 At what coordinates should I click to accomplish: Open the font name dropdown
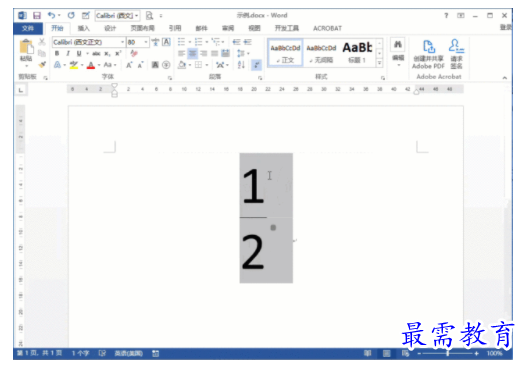122,42
